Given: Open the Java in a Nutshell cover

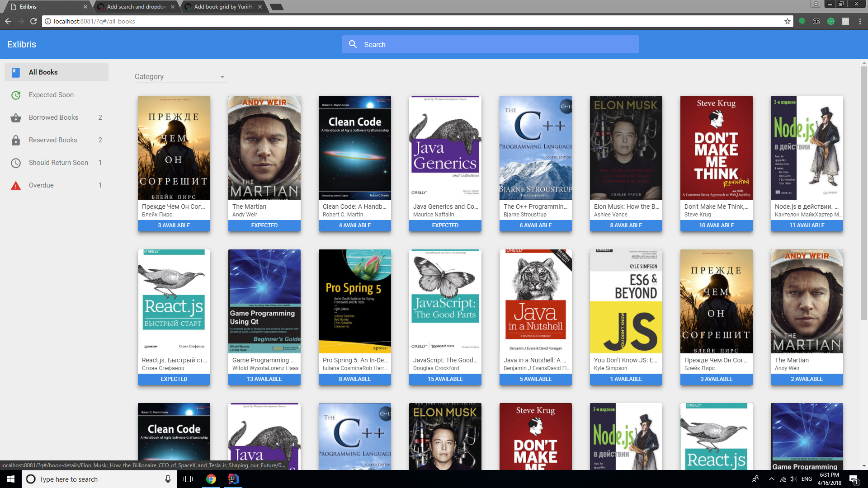Looking at the screenshot, I should (536, 301).
